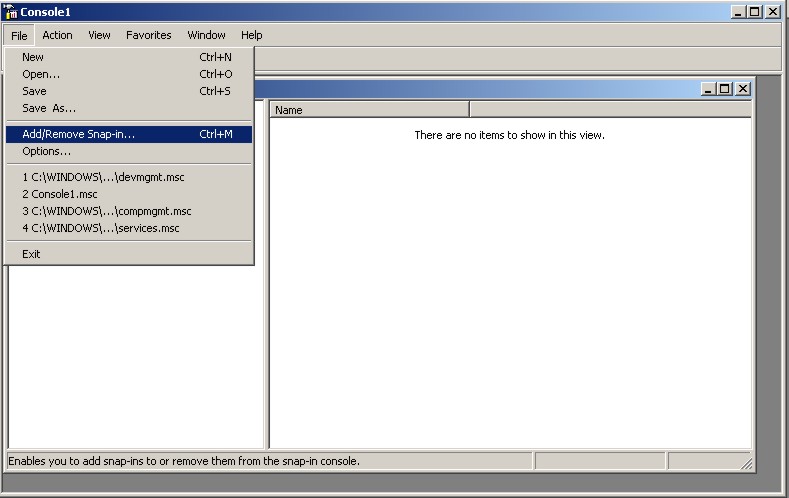Click Save in the File menu

(34, 91)
